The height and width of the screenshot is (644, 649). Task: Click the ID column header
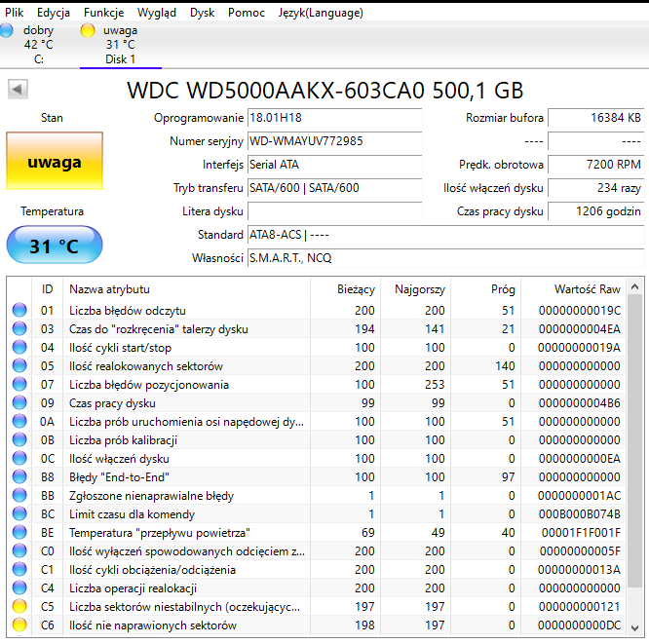pos(47,289)
